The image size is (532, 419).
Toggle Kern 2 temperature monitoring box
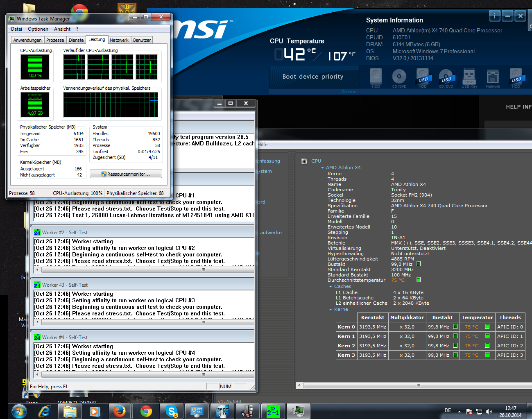click(487, 346)
